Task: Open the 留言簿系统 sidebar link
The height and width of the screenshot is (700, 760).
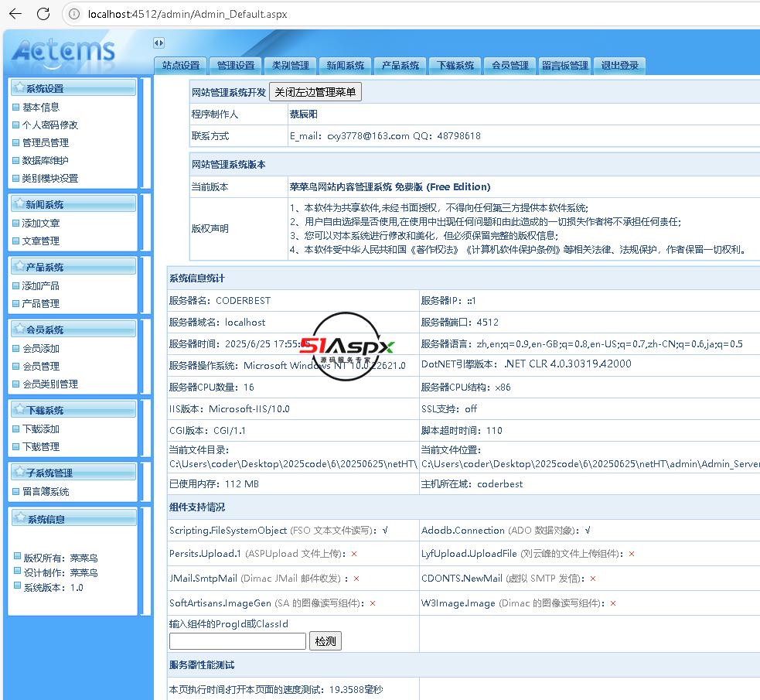Action: coord(46,492)
